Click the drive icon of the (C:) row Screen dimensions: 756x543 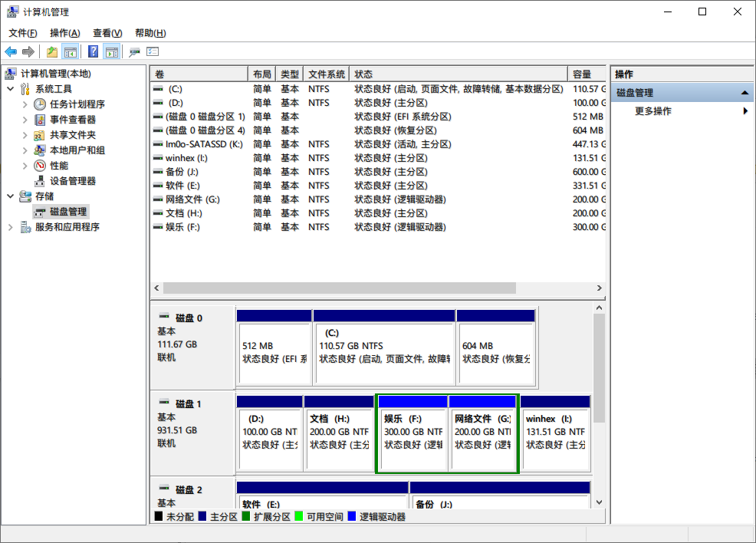pyautogui.click(x=158, y=89)
